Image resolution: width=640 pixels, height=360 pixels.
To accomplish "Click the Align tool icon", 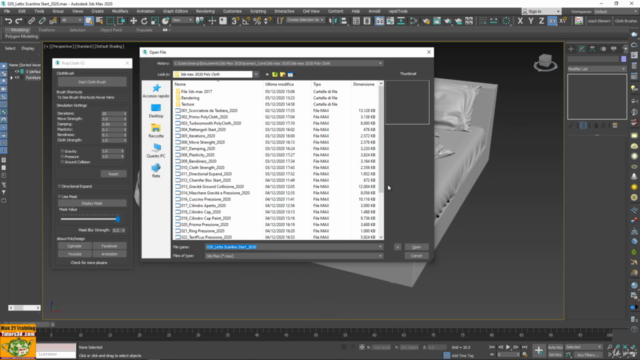I will [344, 21].
